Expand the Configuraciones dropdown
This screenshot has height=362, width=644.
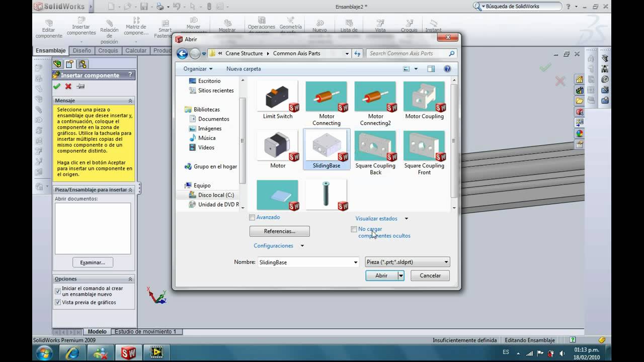click(x=302, y=246)
